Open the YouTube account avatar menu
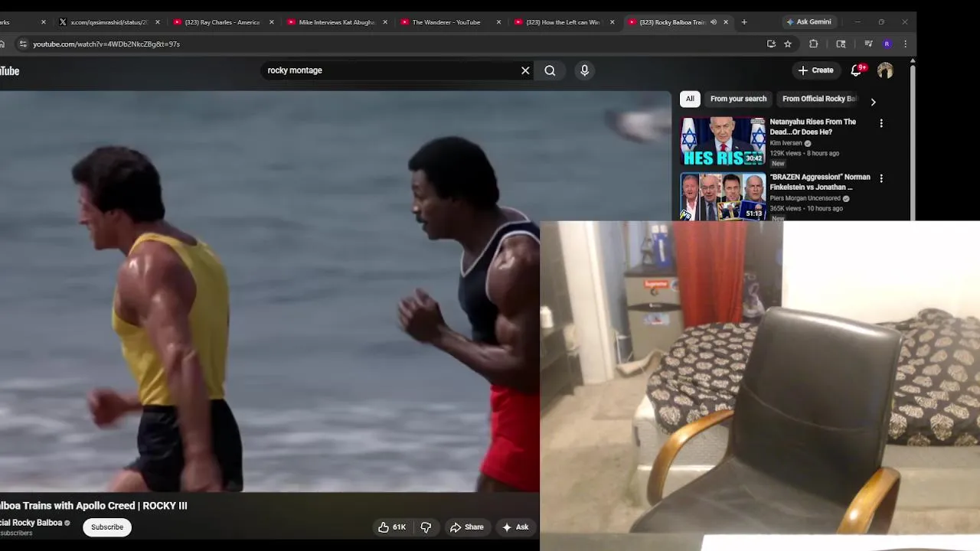Image resolution: width=980 pixels, height=551 pixels. [x=885, y=70]
